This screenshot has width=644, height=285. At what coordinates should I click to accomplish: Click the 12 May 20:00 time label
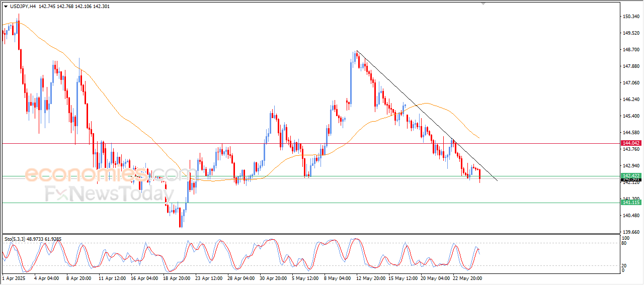pyautogui.click(x=370, y=278)
